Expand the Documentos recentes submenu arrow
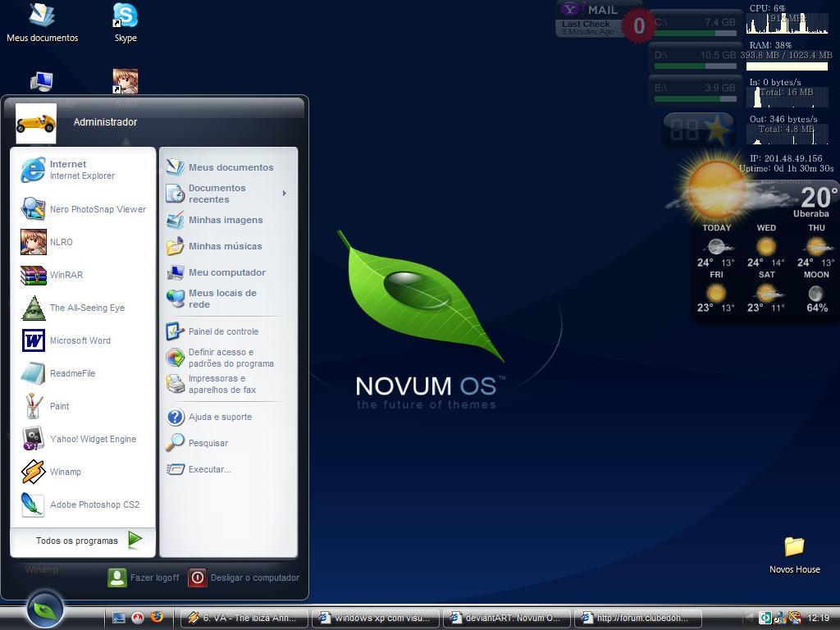This screenshot has height=630, width=840. [285, 194]
